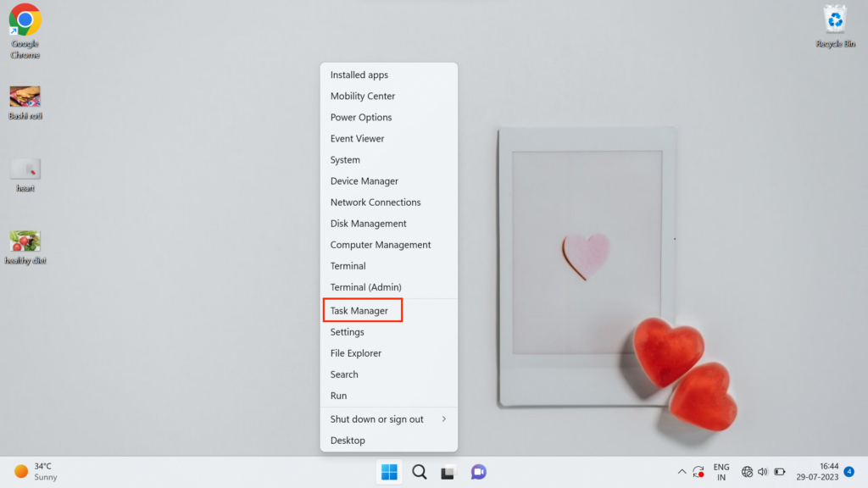868x488 pixels.
Task: Open clock and date showing 16:44
Action: [x=818, y=472]
